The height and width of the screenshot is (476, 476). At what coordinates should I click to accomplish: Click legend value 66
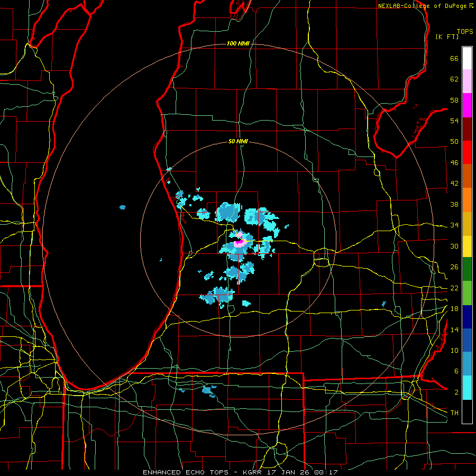[454, 58]
